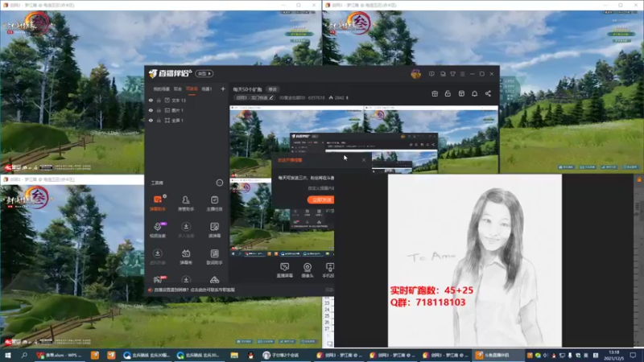Click the mail icon in title bar
This screenshot has height=362, width=644.
pyautogui.click(x=443, y=74)
